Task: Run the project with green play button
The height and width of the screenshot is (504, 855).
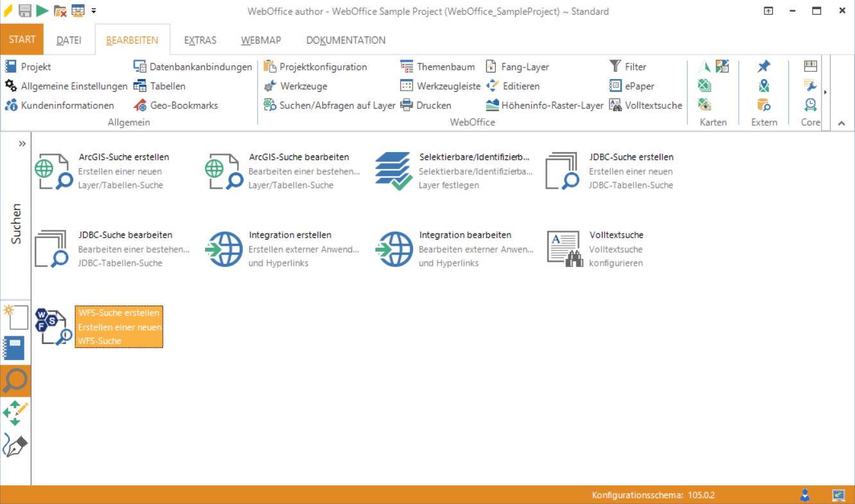Action: point(42,10)
